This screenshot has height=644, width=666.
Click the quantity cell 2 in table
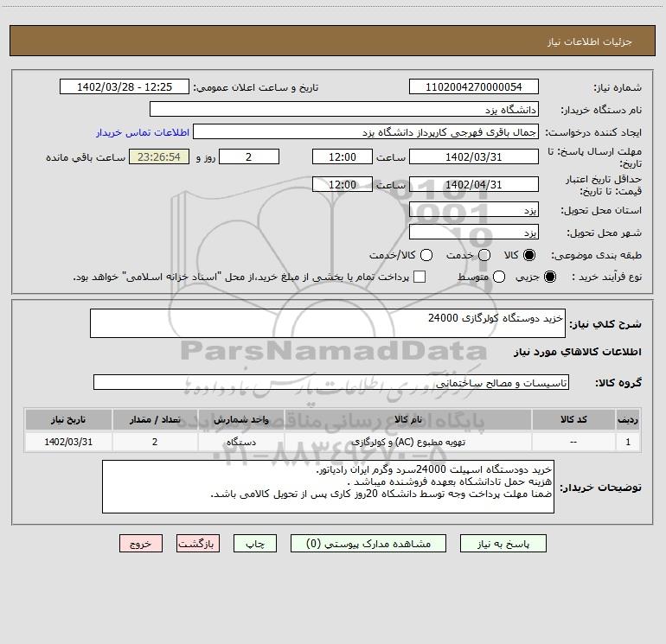(x=155, y=442)
